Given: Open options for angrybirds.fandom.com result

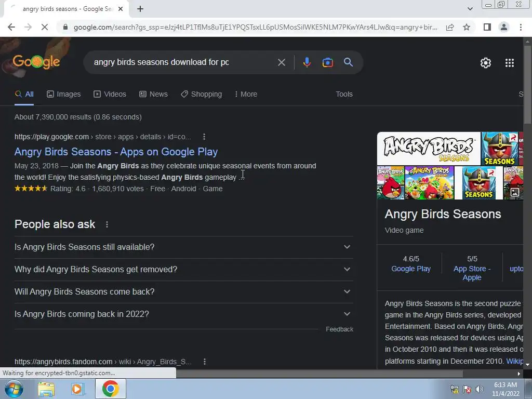Looking at the screenshot, I should [205, 362].
